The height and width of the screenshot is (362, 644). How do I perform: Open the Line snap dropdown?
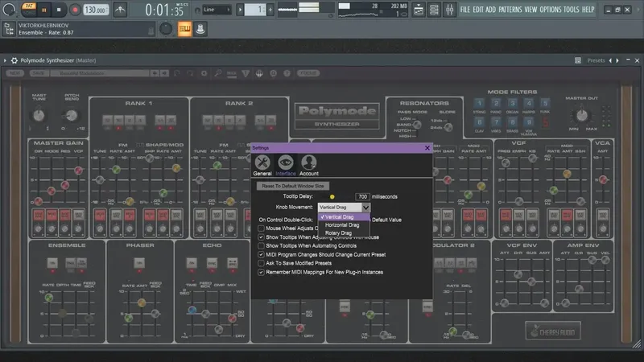tap(216, 10)
